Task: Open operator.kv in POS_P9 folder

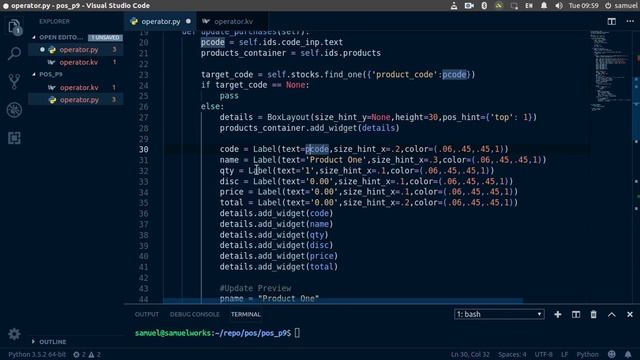Action: pos(79,87)
